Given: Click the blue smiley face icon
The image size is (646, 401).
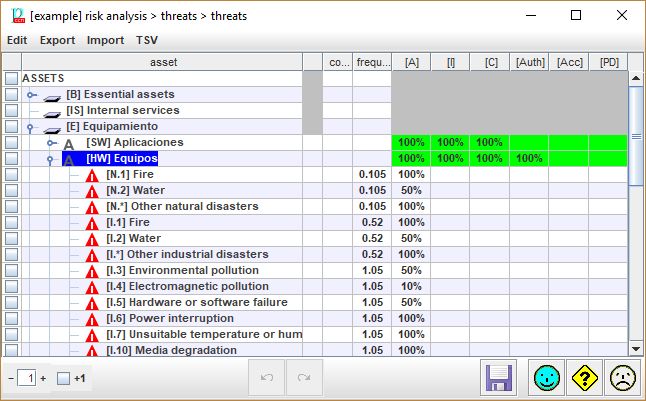Looking at the screenshot, I should [545, 379].
